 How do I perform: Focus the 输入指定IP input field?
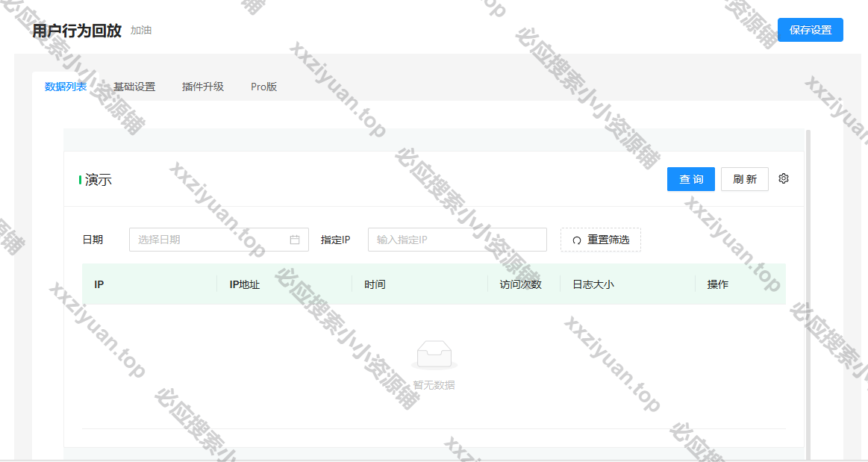pyautogui.click(x=457, y=240)
